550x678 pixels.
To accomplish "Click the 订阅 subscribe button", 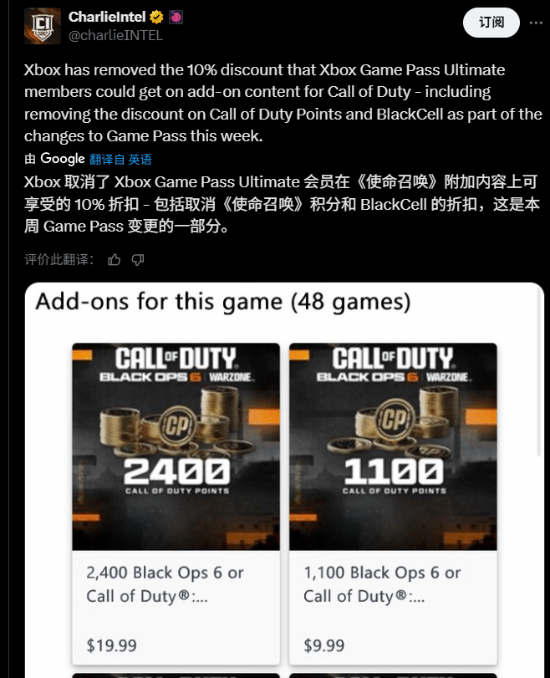I will click(x=491, y=22).
